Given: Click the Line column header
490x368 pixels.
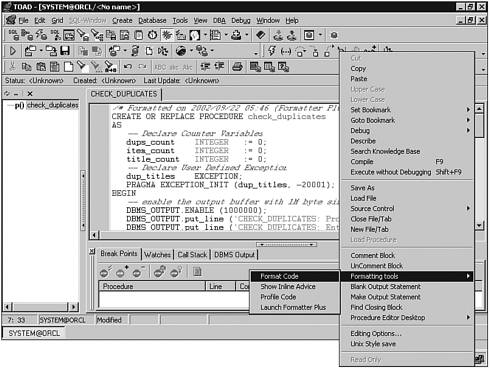Looking at the screenshot, I should click(220, 286).
